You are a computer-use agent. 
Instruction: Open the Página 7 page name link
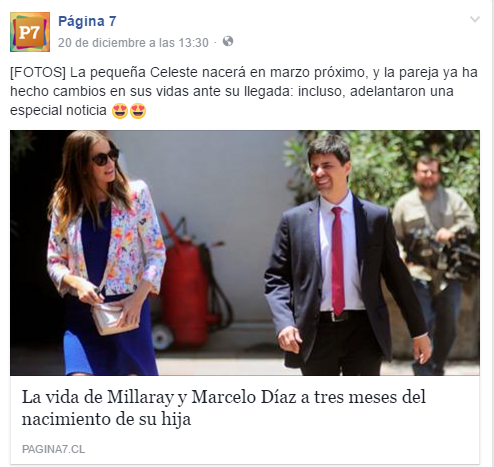point(87,21)
